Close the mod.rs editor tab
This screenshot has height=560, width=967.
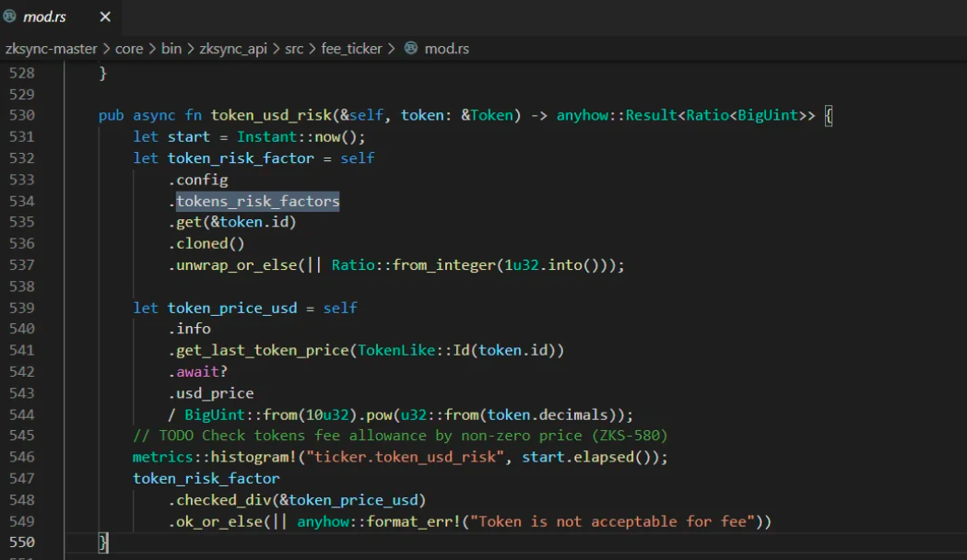tap(105, 17)
